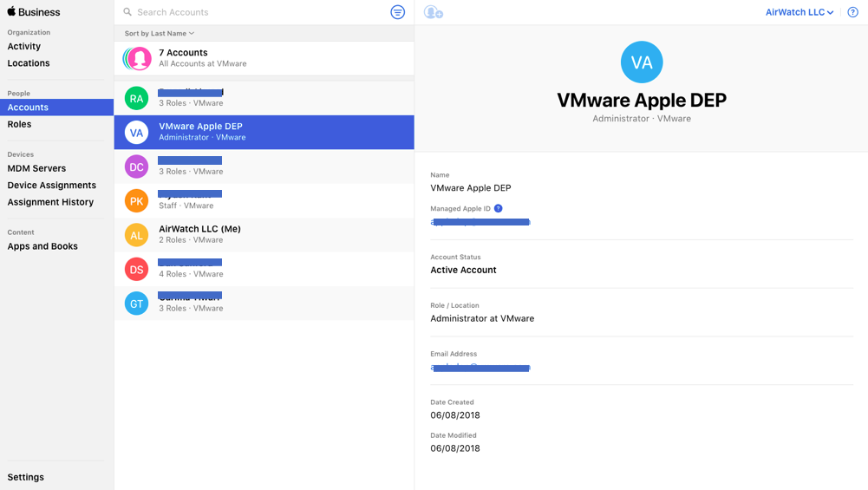Open Device Assignments page

(x=52, y=186)
